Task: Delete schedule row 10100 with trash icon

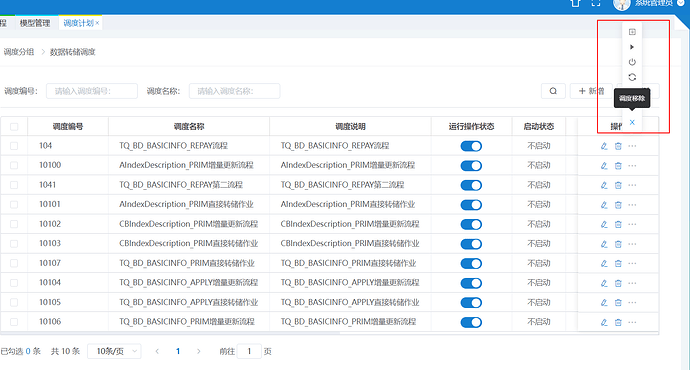Action: (x=618, y=166)
